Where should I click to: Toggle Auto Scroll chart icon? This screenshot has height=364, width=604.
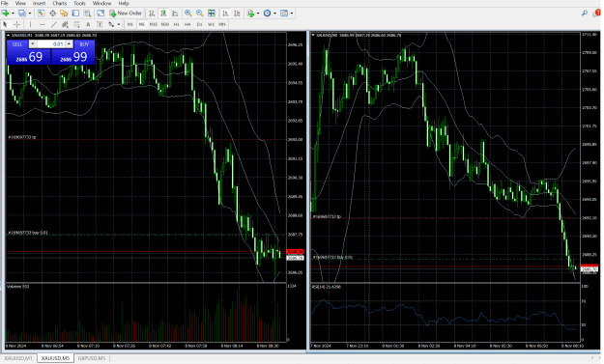click(x=225, y=14)
